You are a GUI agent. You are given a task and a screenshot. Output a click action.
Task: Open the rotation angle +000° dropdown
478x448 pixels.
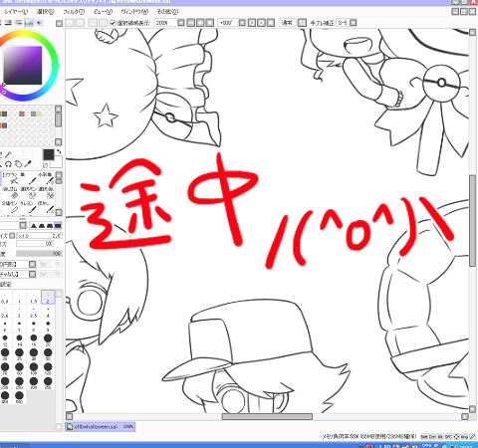click(242, 23)
